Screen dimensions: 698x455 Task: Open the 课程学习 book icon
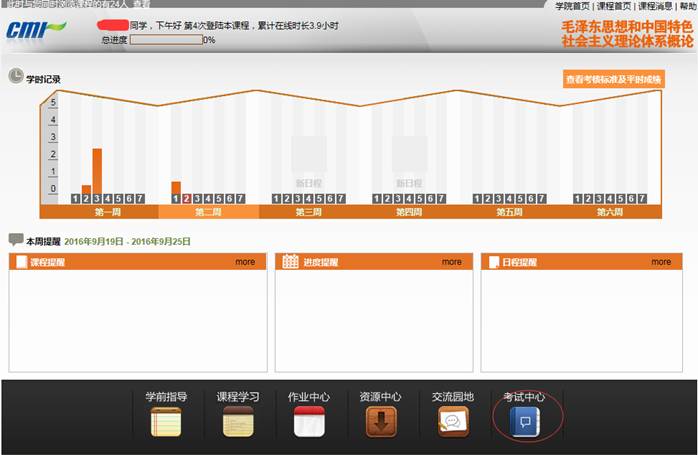pos(238,422)
